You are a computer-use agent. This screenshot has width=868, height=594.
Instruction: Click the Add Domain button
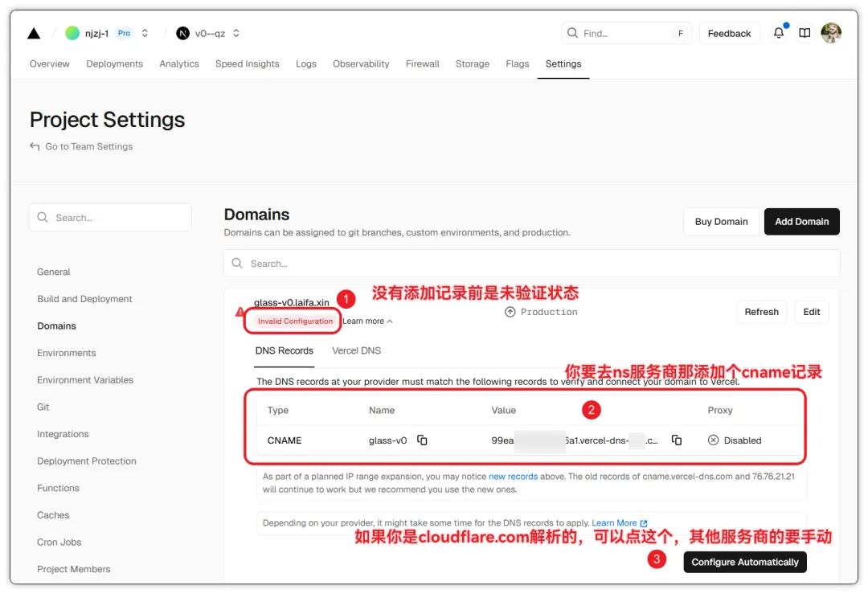click(x=801, y=221)
